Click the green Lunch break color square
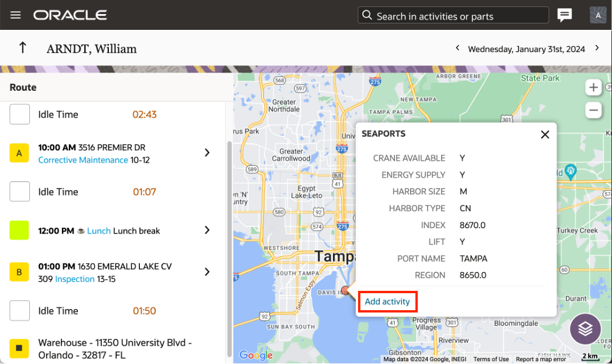Screen dimensions: 612x364 pyautogui.click(x=19, y=230)
